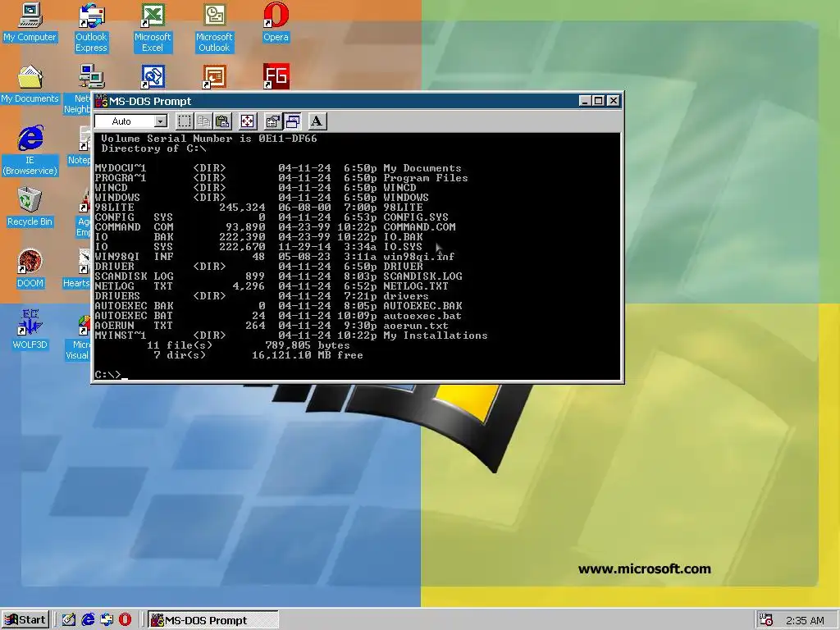Click the 'Volume Serial Number' line
840x630 pixels.
[209, 138]
